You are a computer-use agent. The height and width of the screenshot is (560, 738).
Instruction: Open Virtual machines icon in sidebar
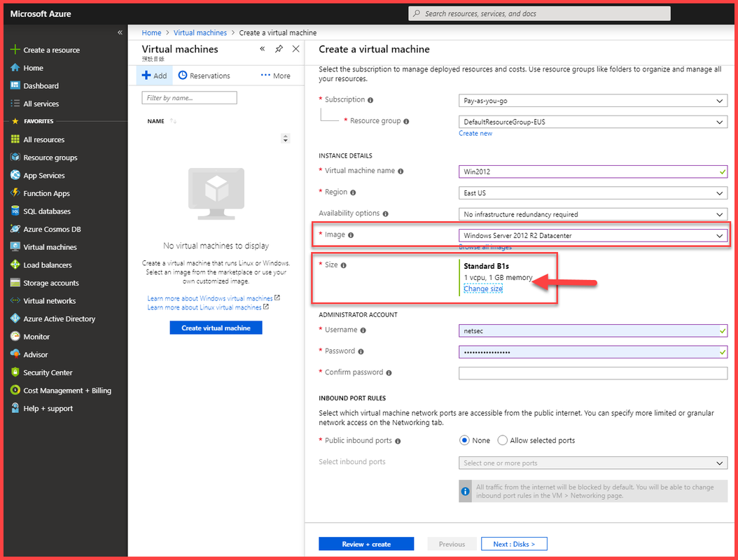pyautogui.click(x=15, y=246)
